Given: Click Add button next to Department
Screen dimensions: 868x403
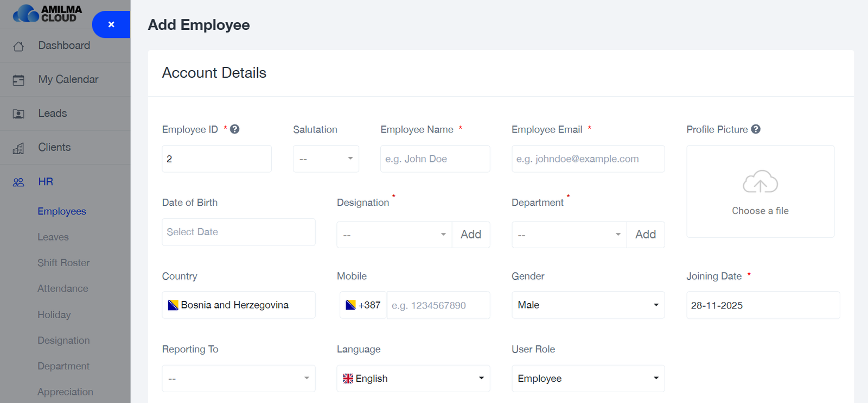Looking at the screenshot, I should tap(645, 235).
